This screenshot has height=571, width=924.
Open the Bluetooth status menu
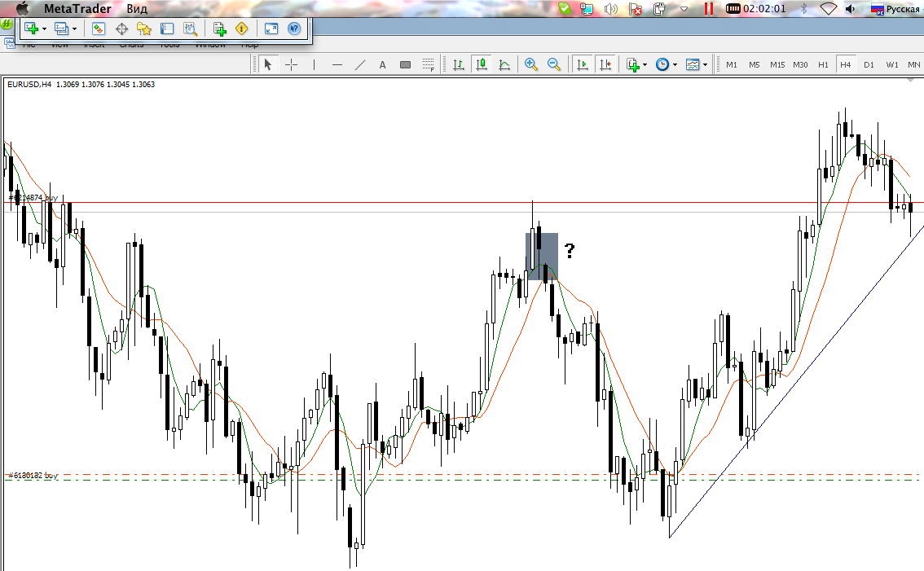[x=803, y=9]
